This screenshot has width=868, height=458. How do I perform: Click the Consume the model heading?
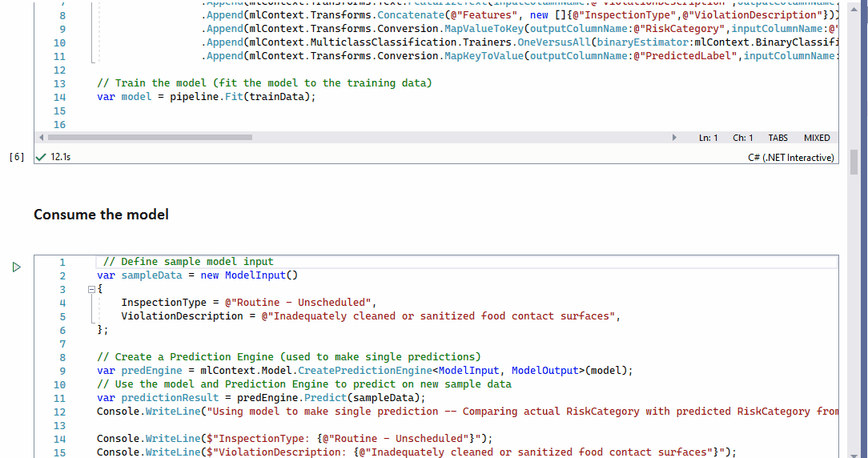pyautogui.click(x=102, y=215)
